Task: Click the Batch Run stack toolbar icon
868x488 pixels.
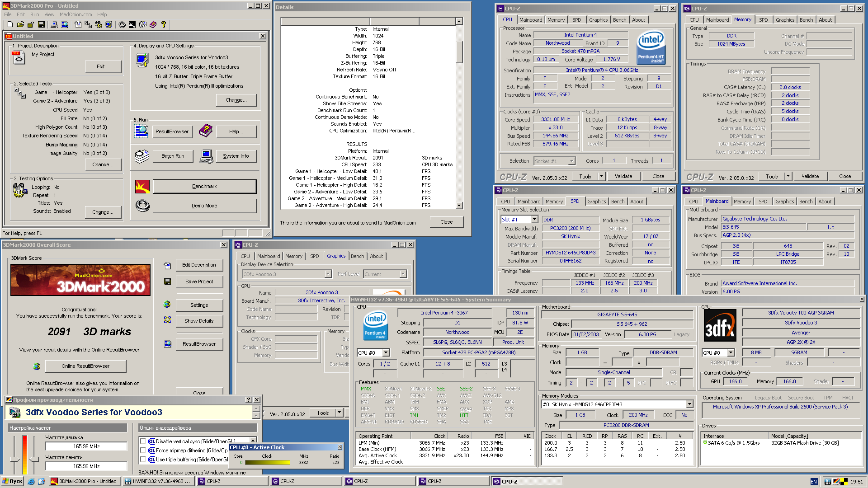Action: [x=143, y=24]
